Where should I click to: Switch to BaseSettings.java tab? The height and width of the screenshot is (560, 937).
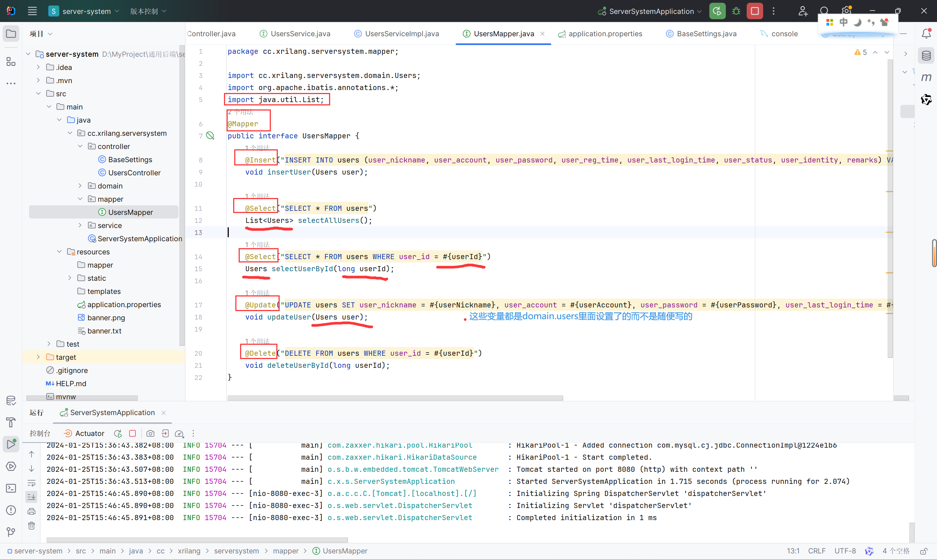coord(701,34)
